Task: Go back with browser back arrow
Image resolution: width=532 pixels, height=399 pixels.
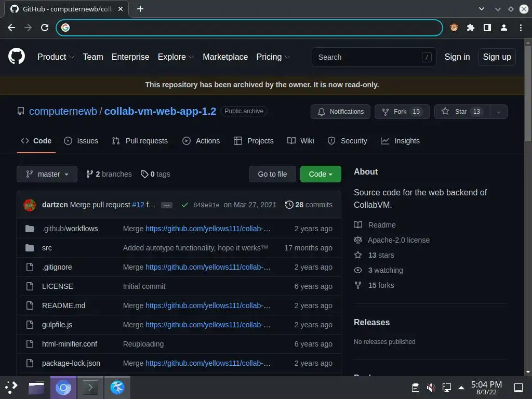Action: point(11,28)
